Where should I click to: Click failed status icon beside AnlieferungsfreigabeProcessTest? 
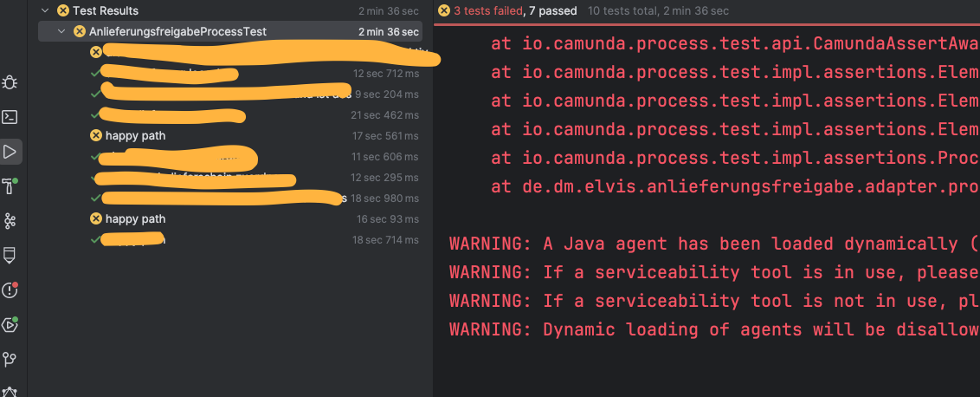tap(80, 32)
